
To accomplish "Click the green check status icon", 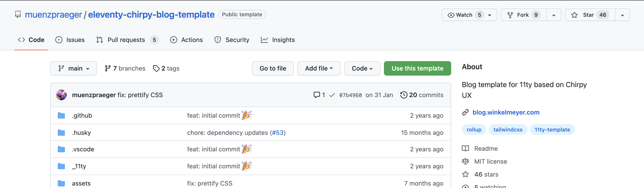I will click(x=332, y=95).
